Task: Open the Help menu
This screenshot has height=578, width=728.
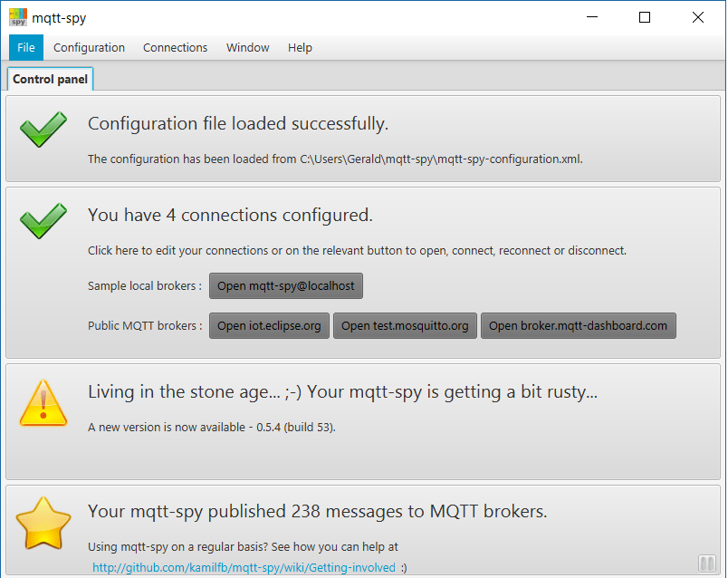Action: tap(300, 47)
